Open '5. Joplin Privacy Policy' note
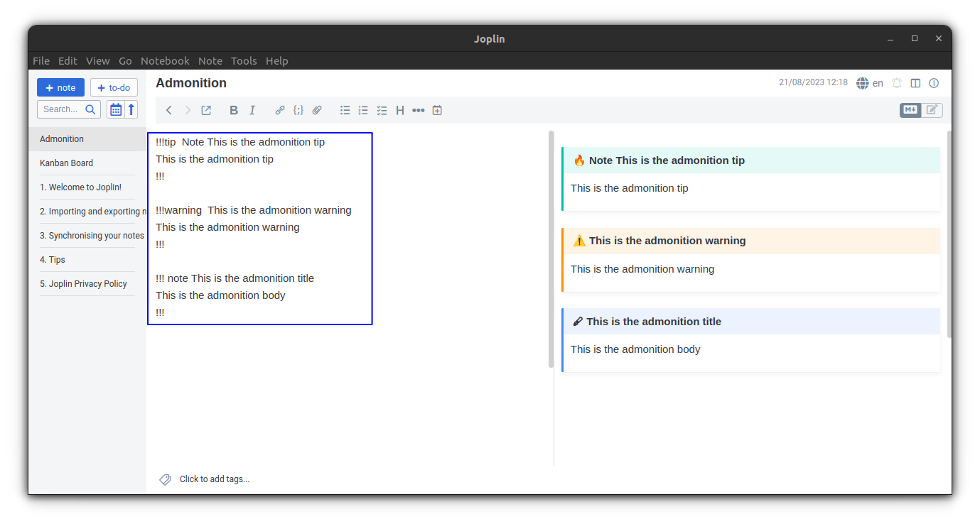The width and height of the screenshot is (980, 524). point(87,284)
